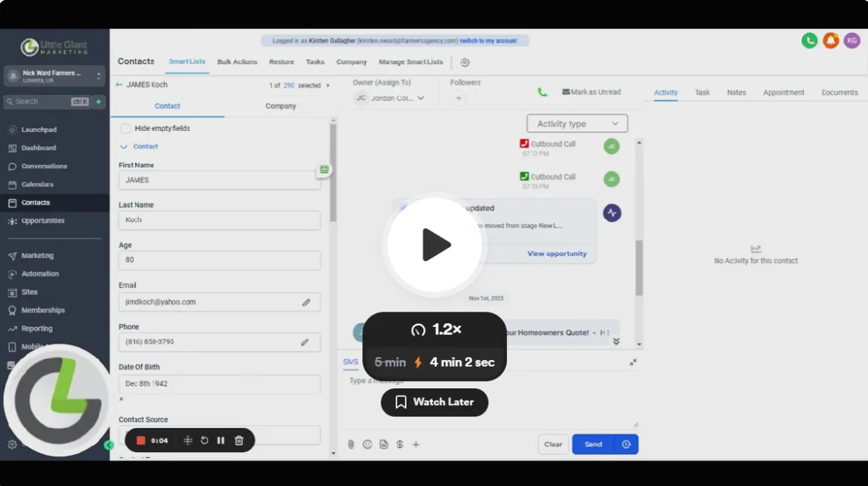Click Mark as Unread

click(x=592, y=92)
